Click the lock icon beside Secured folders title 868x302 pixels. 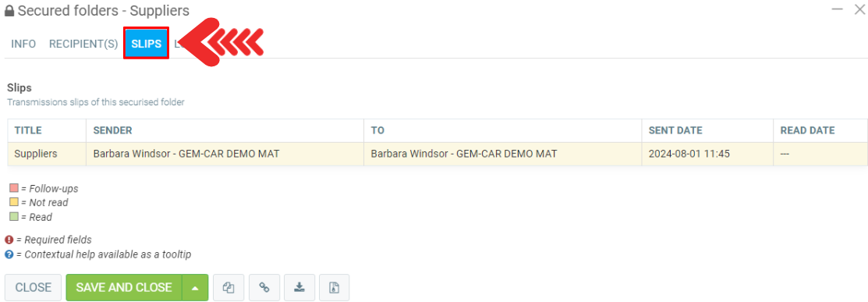pos(9,10)
